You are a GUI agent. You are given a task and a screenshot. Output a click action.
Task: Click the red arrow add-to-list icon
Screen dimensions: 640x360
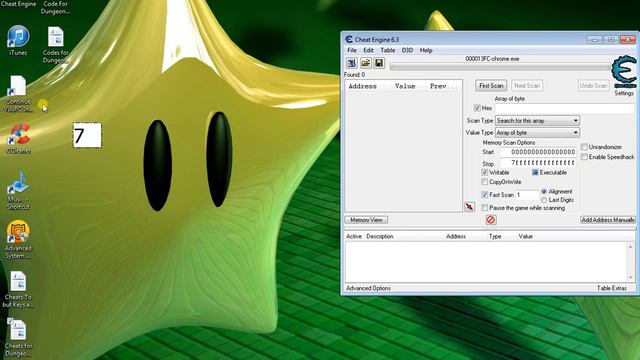click(x=470, y=207)
